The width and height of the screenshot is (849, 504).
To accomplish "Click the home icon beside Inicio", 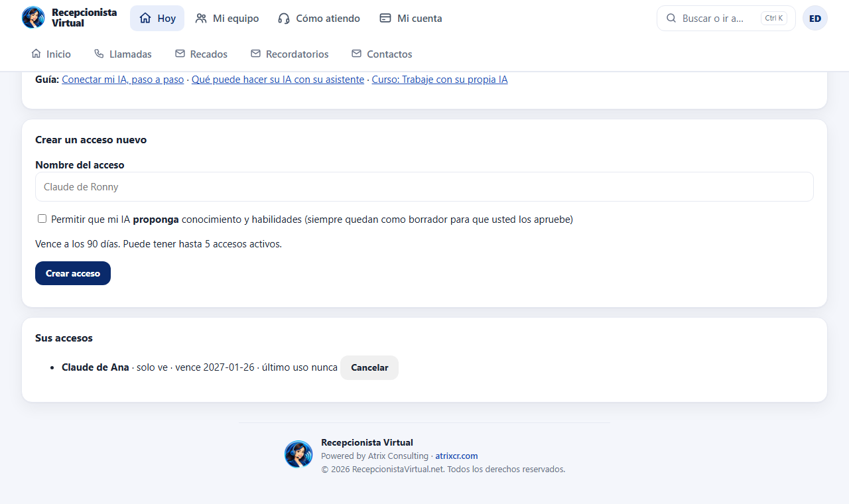I will coord(36,54).
